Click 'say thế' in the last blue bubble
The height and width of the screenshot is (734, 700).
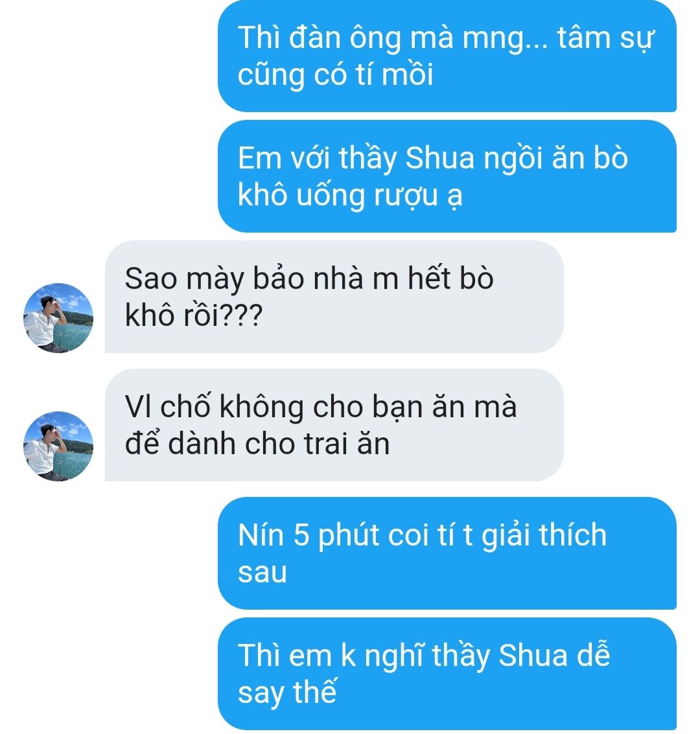coord(286,693)
